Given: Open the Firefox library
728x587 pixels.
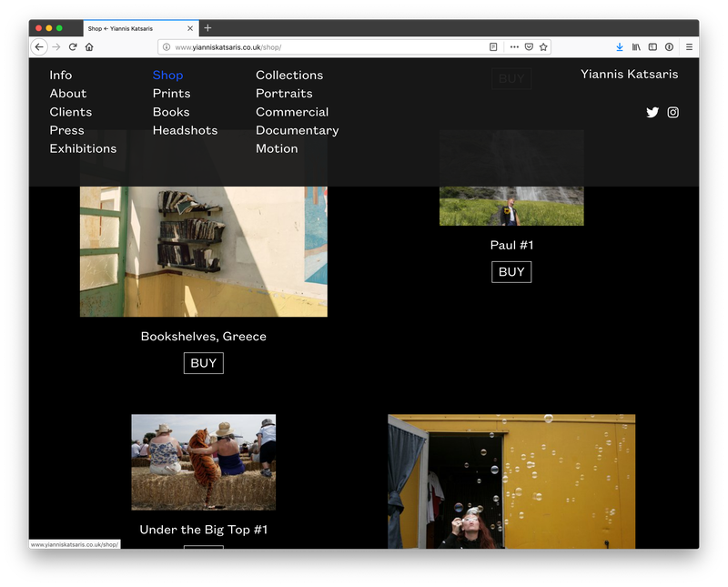Looking at the screenshot, I should (x=636, y=47).
